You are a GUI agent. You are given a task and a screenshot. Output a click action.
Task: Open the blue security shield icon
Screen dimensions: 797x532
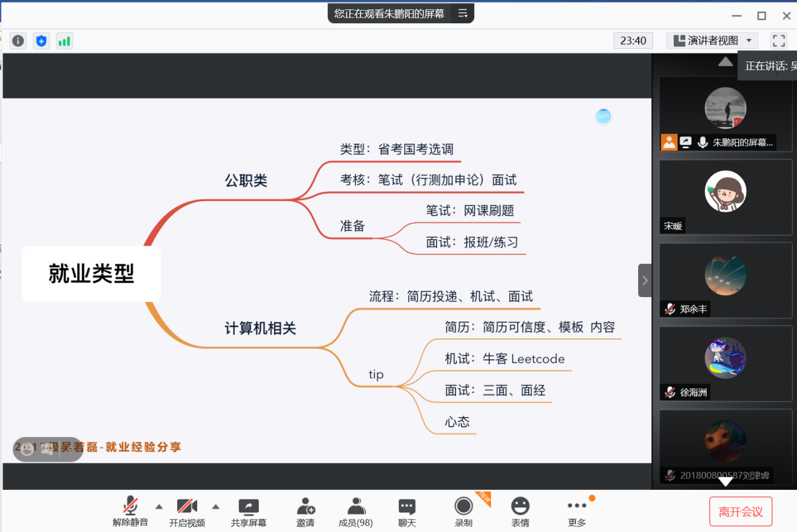pos(41,41)
